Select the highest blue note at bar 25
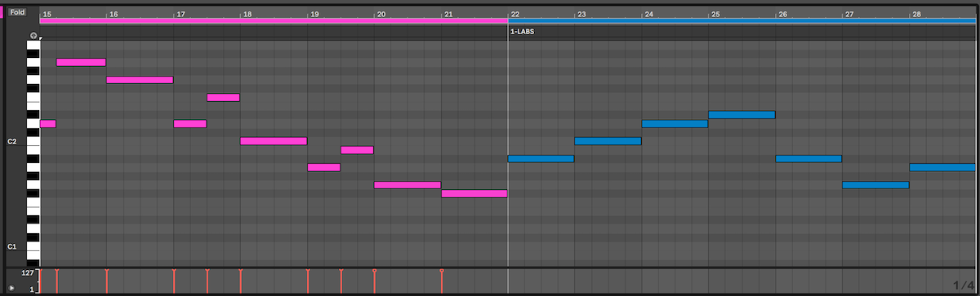The image size is (980, 296). pos(742,115)
